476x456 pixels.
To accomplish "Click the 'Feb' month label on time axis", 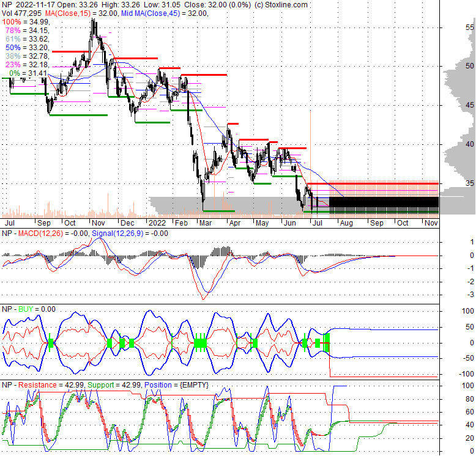I will tap(181, 223).
